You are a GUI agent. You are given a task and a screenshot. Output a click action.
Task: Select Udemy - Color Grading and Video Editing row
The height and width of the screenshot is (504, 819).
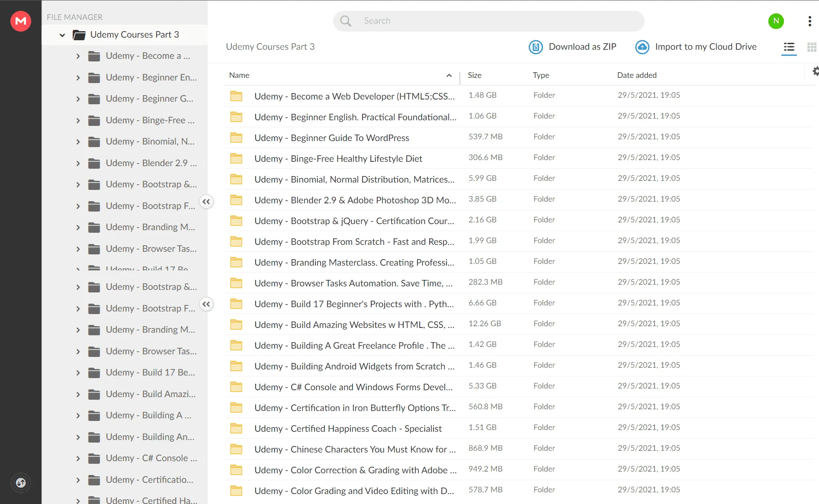pos(519,490)
